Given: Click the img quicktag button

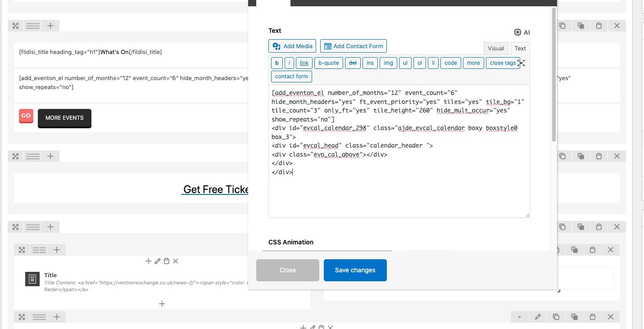Looking at the screenshot, I should pyautogui.click(x=388, y=63).
